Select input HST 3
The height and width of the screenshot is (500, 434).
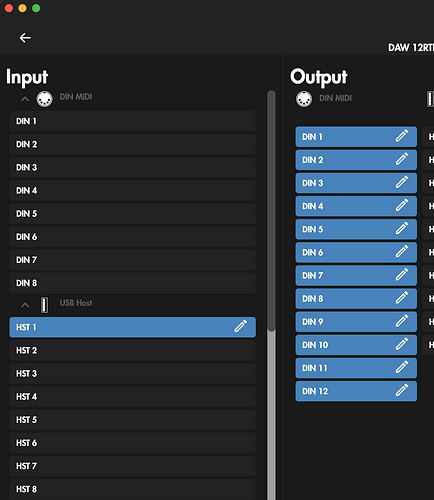coord(133,373)
